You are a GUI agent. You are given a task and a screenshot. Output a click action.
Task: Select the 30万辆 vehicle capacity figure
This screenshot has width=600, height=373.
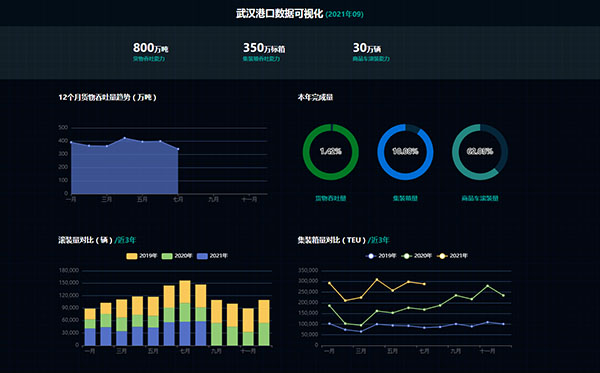(367, 48)
